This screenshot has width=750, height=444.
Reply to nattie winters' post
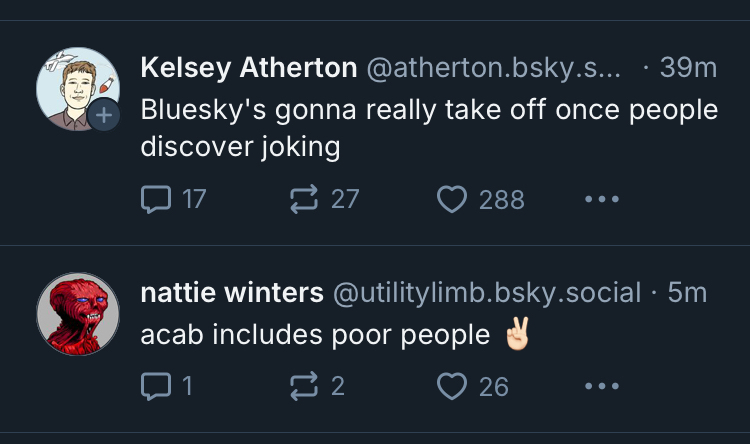coord(156,385)
